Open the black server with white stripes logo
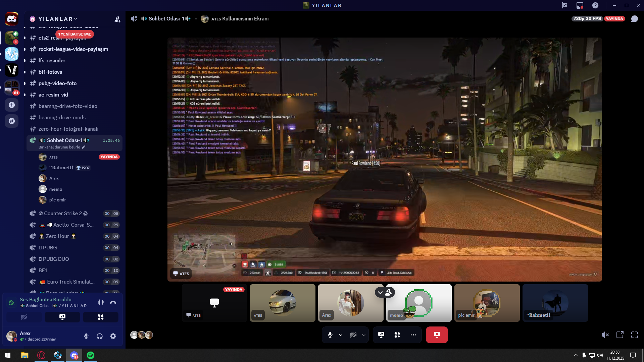 point(12,70)
